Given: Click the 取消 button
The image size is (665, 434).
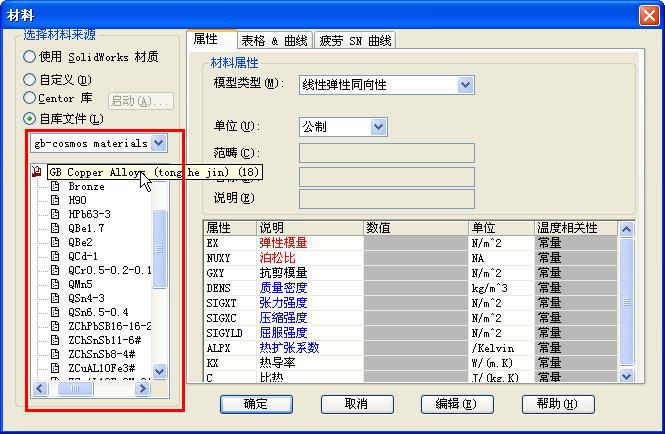Looking at the screenshot, I should [x=357, y=404].
